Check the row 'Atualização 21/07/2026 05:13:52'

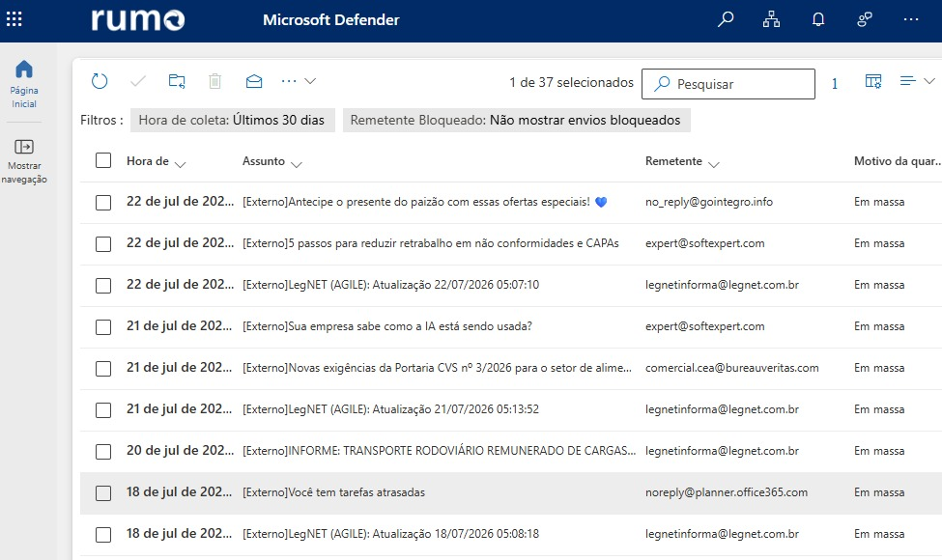coord(103,410)
